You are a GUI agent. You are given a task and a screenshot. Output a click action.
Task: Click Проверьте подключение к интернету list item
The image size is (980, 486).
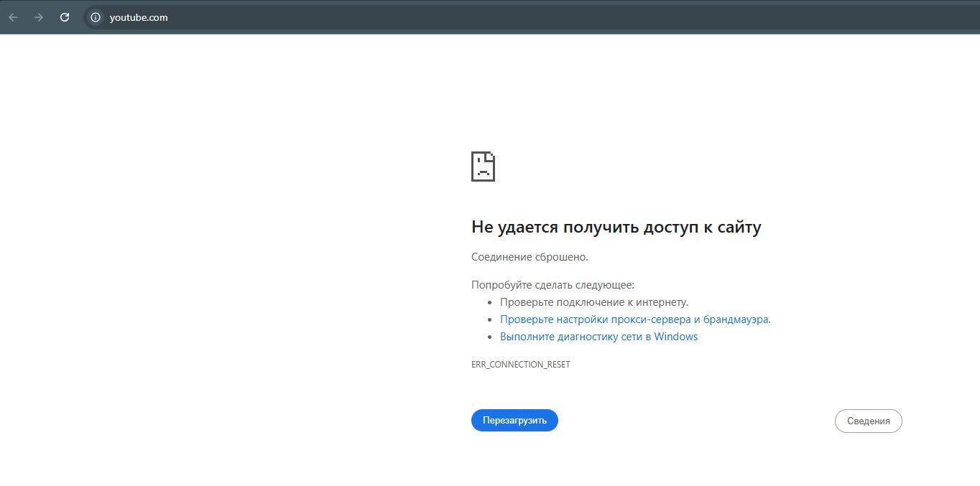click(594, 302)
